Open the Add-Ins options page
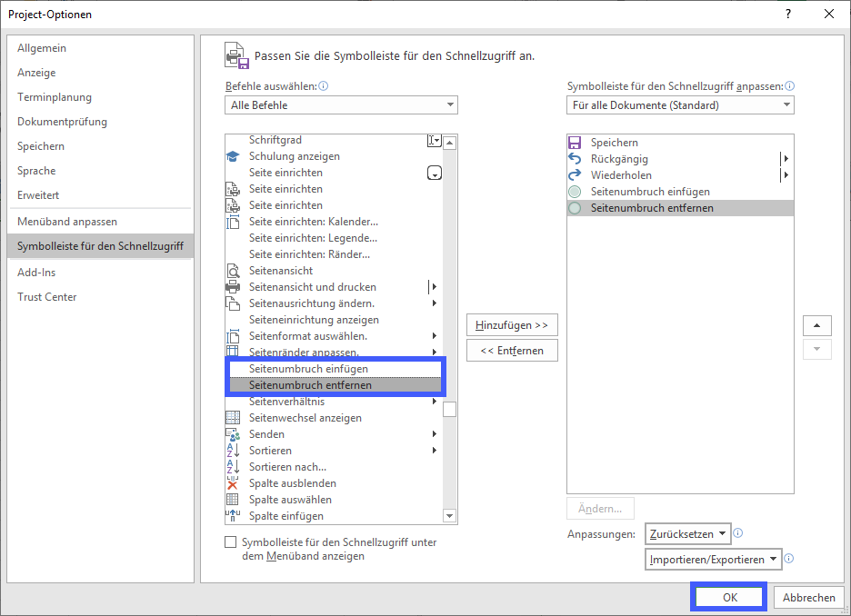 (x=100, y=273)
